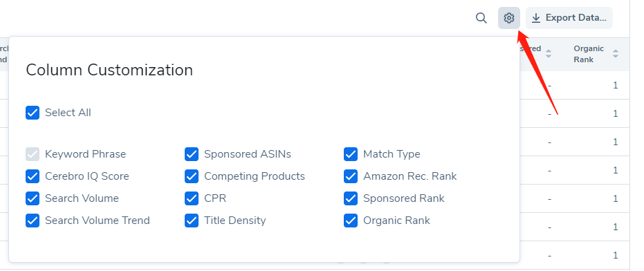Toggle Title Density column checkbox
Viewport: 644px width, 271px height.
192,221
